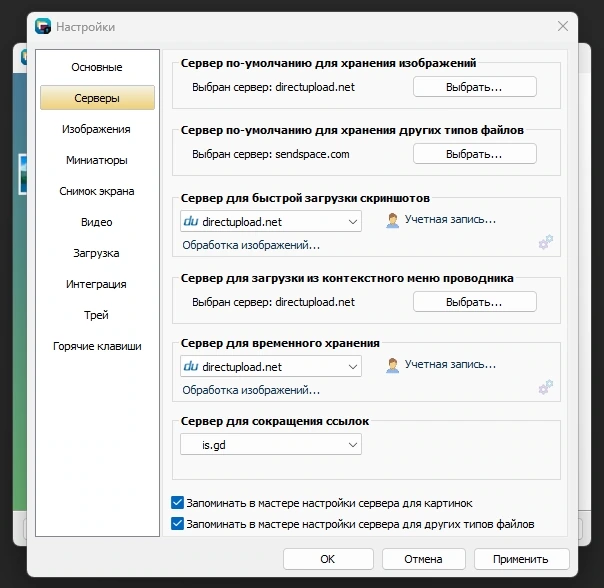The height and width of the screenshot is (588, 604).
Task: Open temporary storage server dropdown
Action: click(x=271, y=366)
